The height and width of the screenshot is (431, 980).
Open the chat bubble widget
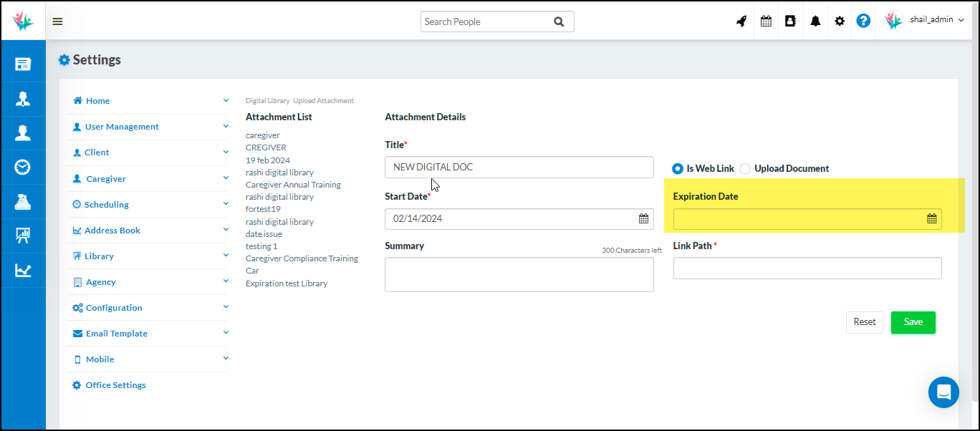(x=943, y=392)
